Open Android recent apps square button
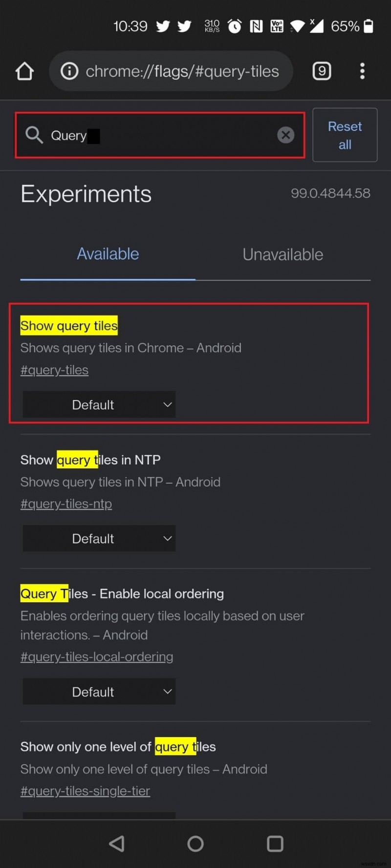Screen dimensions: 391x868 tap(275, 844)
